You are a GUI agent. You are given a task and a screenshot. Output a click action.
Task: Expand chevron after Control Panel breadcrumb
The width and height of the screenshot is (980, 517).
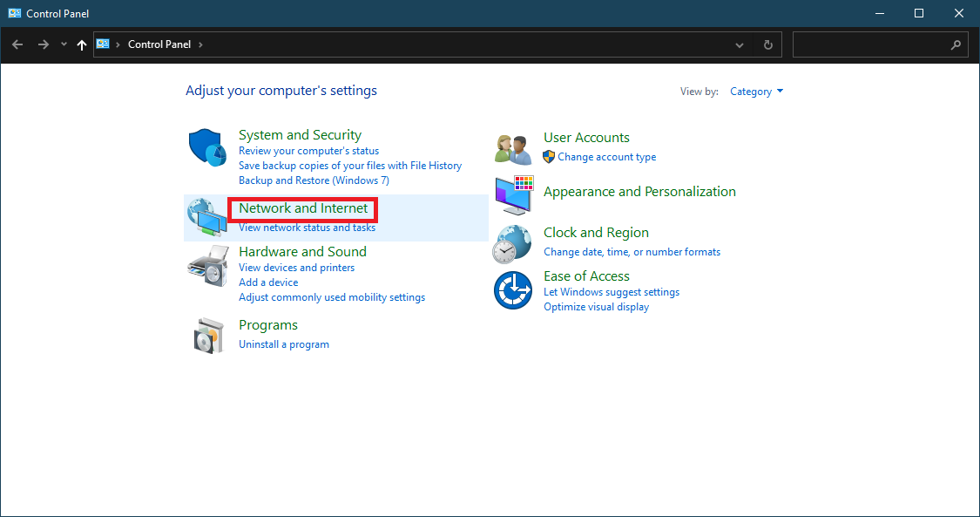tap(200, 44)
